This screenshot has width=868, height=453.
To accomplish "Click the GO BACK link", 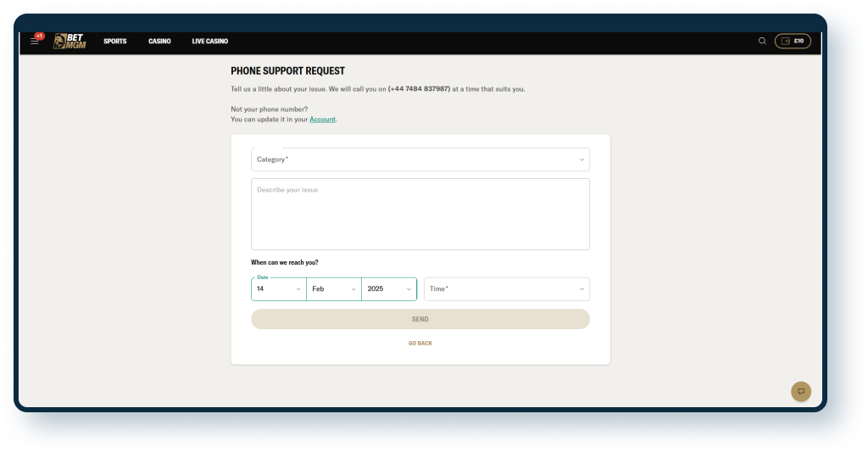I will [420, 344].
